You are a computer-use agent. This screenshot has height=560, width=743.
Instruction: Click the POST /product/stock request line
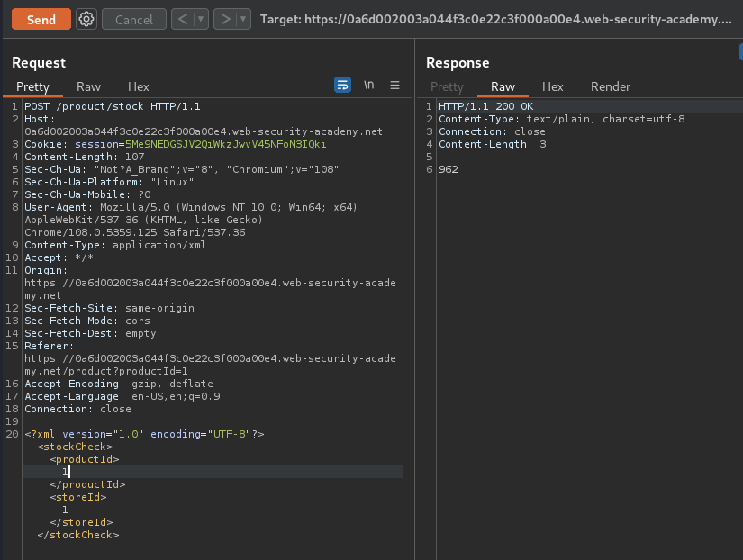(113, 106)
